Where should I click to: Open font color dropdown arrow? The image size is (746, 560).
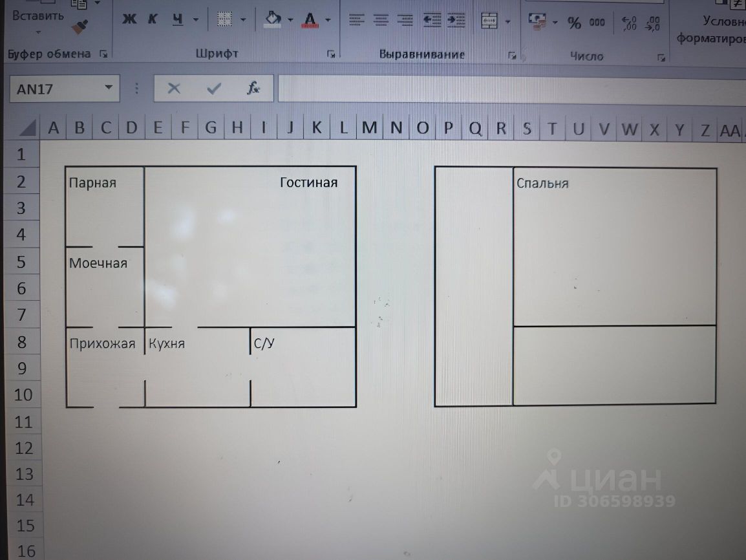pyautogui.click(x=328, y=20)
